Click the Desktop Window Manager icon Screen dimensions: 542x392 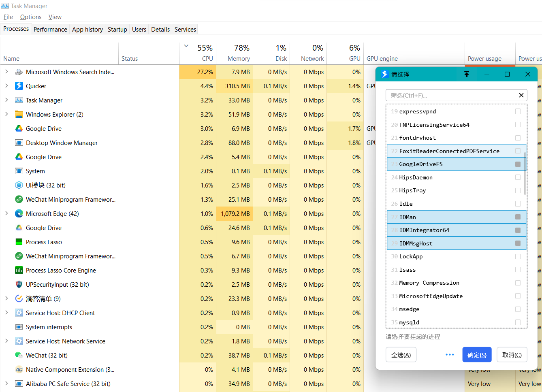click(19, 143)
